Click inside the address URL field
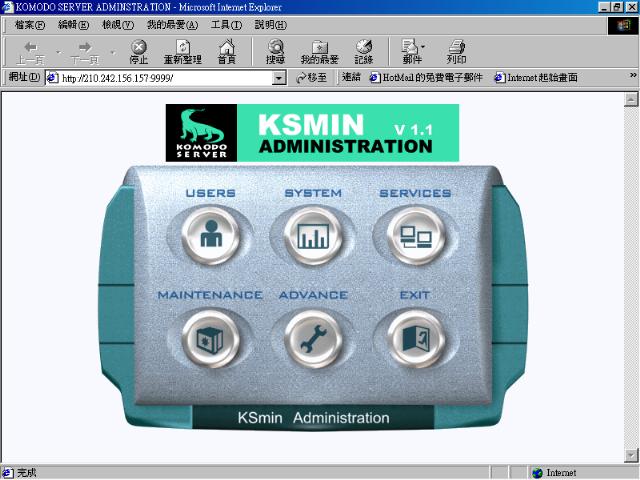Screen dimensions: 640x480 click(160, 78)
